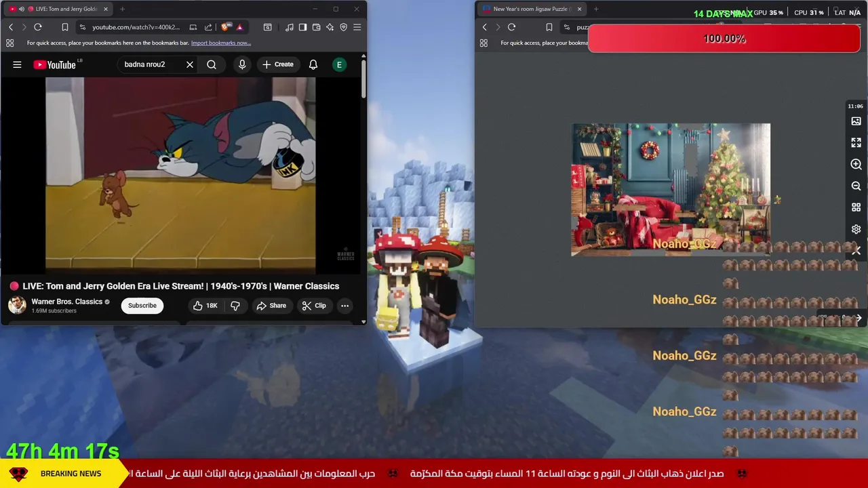Screen dimensions: 868x488
Task: Bookmark the YouTube page
Action: [x=65, y=27]
